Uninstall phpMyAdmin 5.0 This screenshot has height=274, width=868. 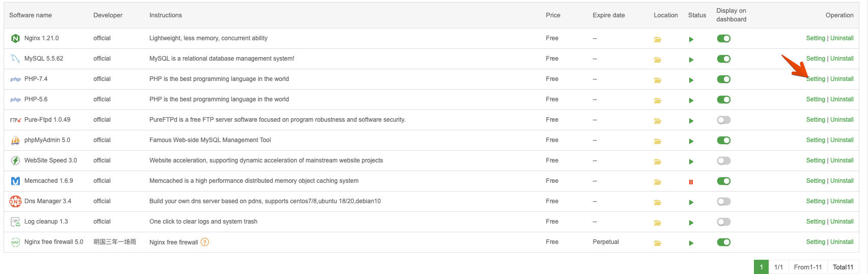(842, 140)
